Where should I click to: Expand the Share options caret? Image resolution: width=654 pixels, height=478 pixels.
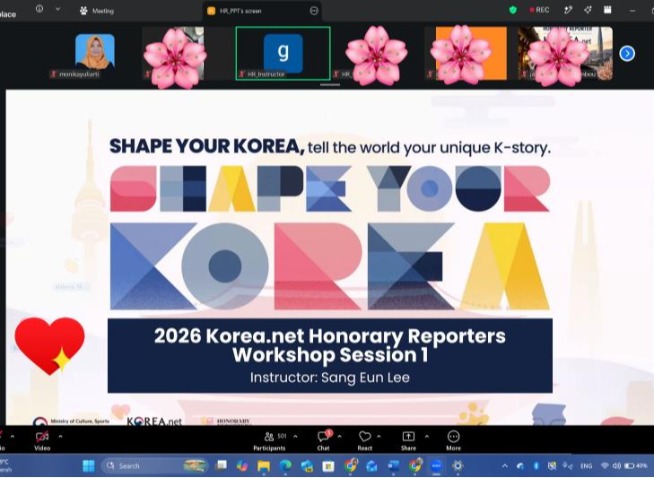click(x=427, y=437)
